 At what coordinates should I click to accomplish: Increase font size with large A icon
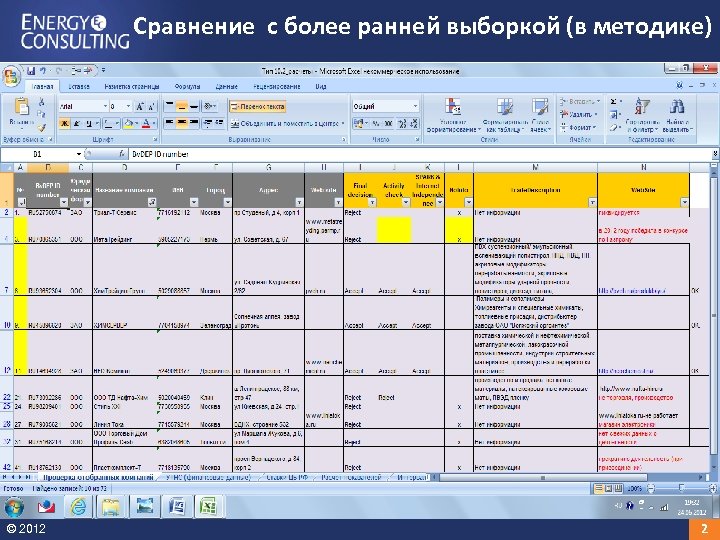click(x=140, y=107)
